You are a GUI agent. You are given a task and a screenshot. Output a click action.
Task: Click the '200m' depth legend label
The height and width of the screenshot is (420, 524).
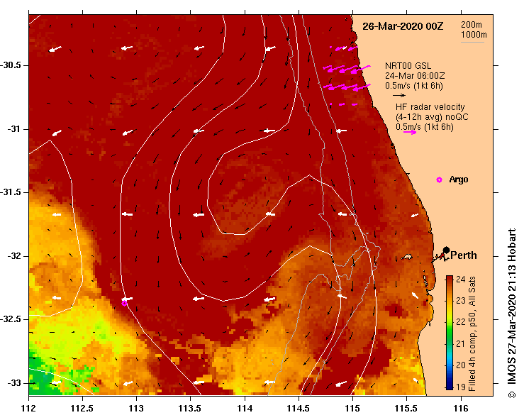coord(472,25)
